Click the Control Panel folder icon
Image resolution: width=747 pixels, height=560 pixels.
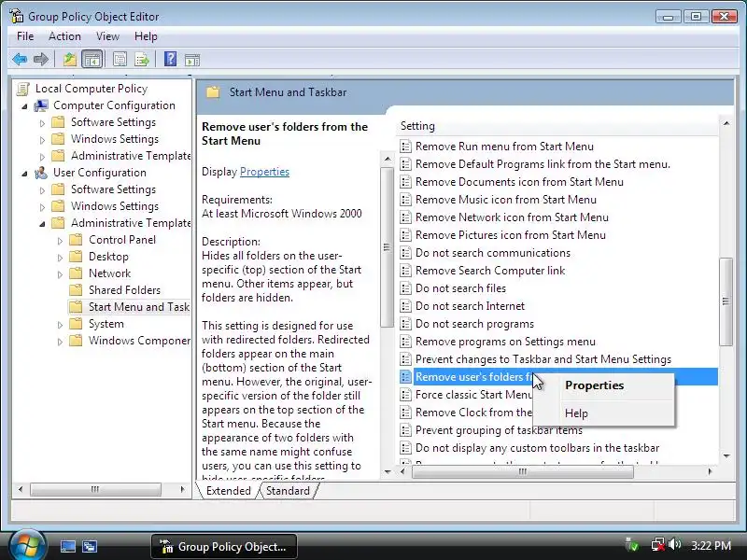pyautogui.click(x=76, y=240)
